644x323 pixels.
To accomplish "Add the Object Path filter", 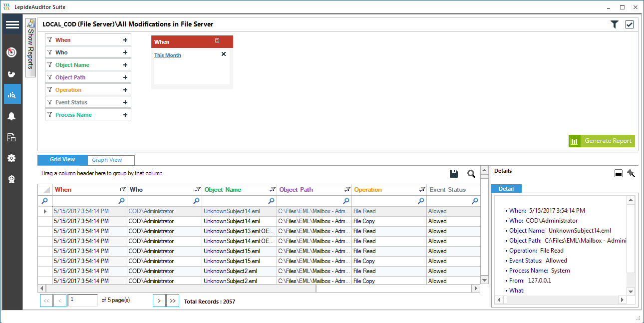I will pos(125,77).
